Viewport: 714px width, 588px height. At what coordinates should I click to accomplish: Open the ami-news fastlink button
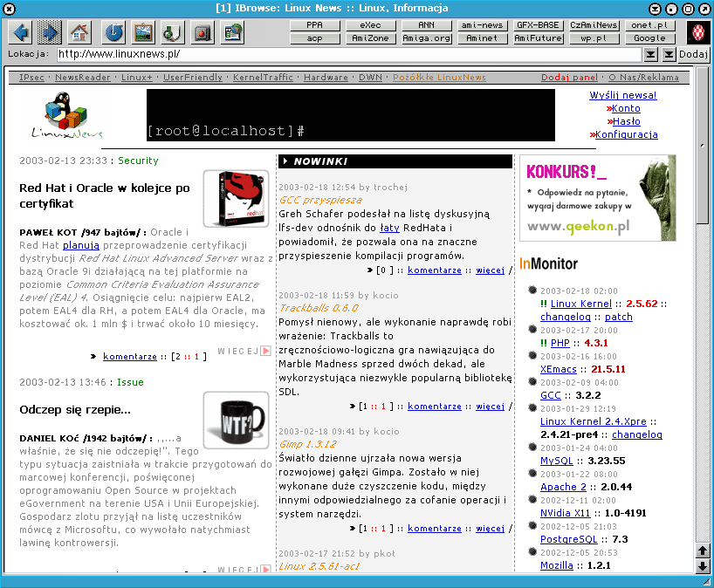coord(482,25)
